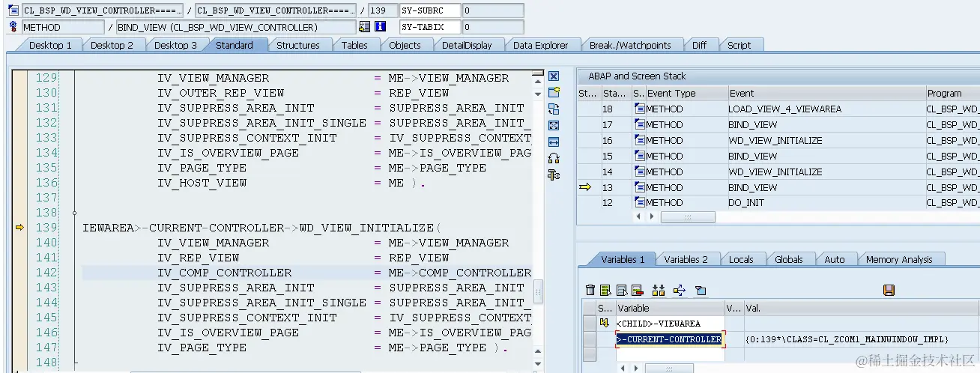The image size is (980, 373).
Task: Click the last left-group Variables toolbar icon
Action: tap(701, 290)
